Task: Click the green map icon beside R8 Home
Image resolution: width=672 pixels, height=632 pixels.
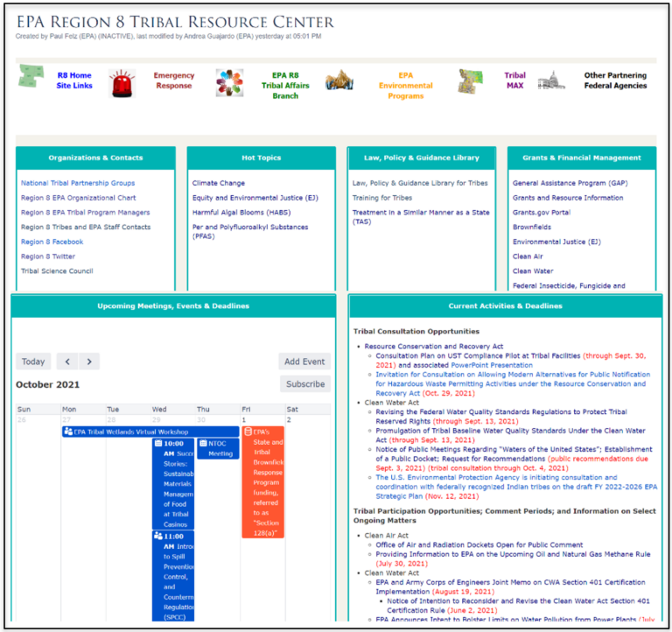Action: coord(31,78)
